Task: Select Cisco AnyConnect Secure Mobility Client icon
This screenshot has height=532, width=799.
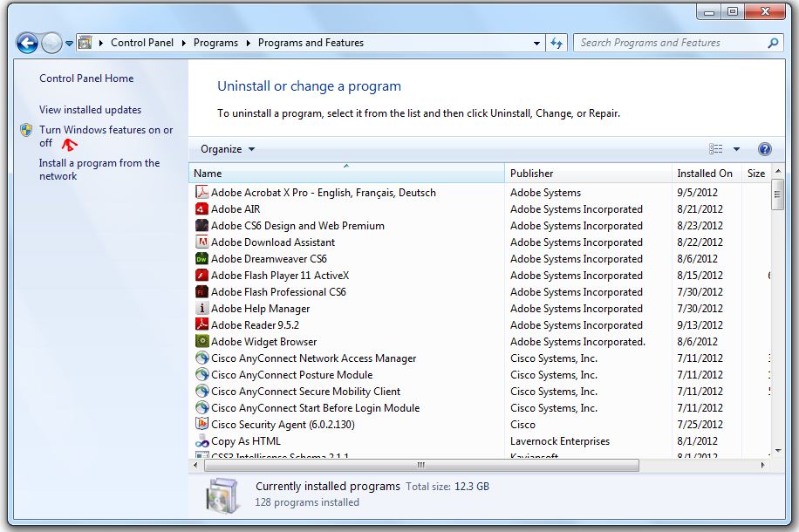Action: [x=202, y=391]
